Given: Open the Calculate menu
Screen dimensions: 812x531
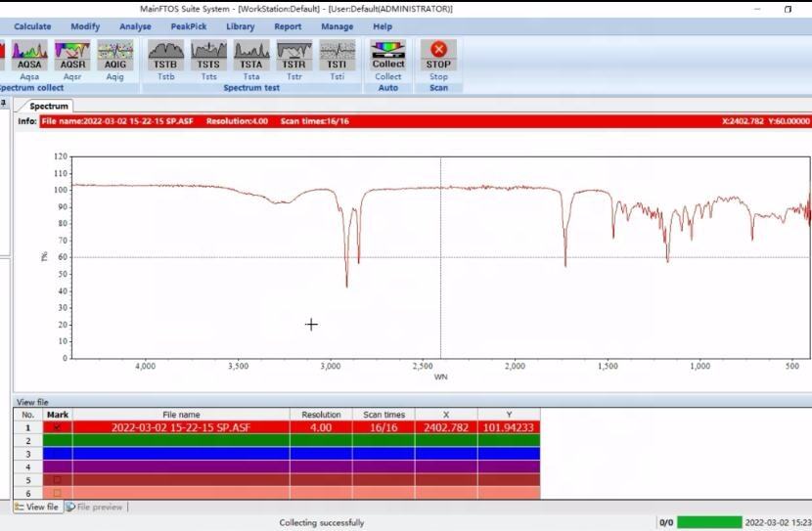Looking at the screenshot, I should [x=32, y=26].
